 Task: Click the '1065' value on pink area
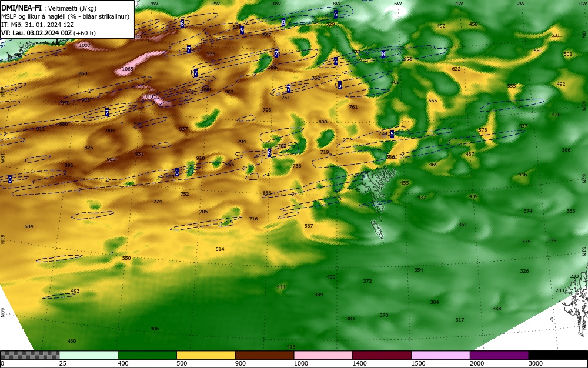(128, 69)
